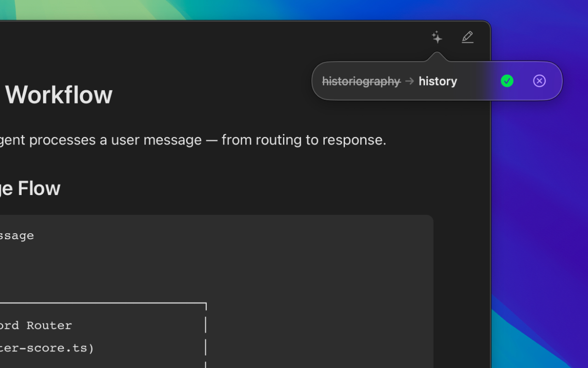This screenshot has height=368, width=588.
Task: Click the sentence ending "from routing to response."
Action: tap(193, 140)
